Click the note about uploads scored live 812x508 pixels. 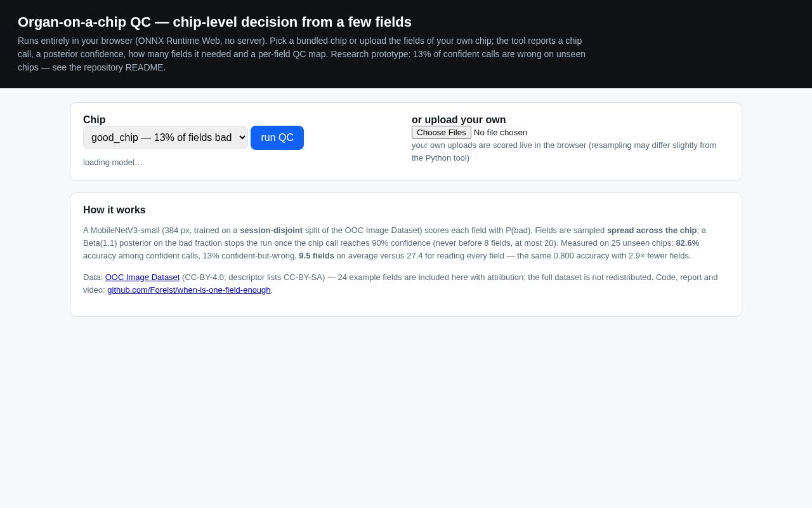click(x=564, y=151)
